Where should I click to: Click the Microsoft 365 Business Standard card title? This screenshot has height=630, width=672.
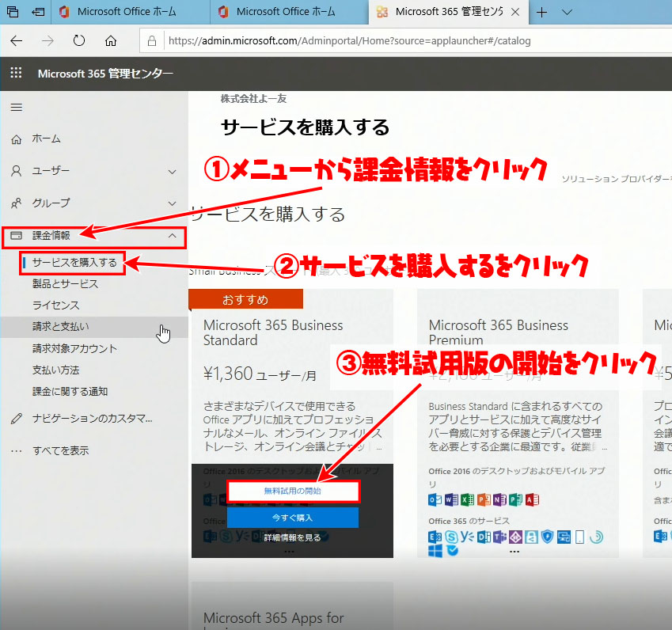point(273,332)
